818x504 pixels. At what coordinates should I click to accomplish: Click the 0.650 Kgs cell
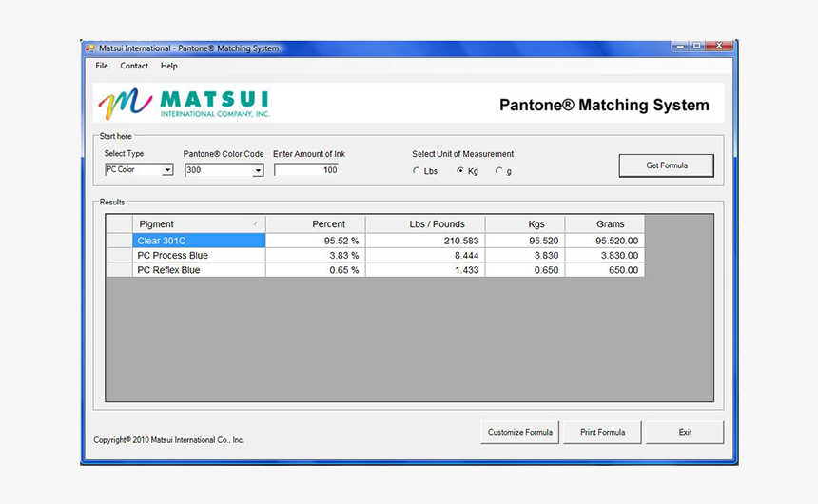point(525,270)
